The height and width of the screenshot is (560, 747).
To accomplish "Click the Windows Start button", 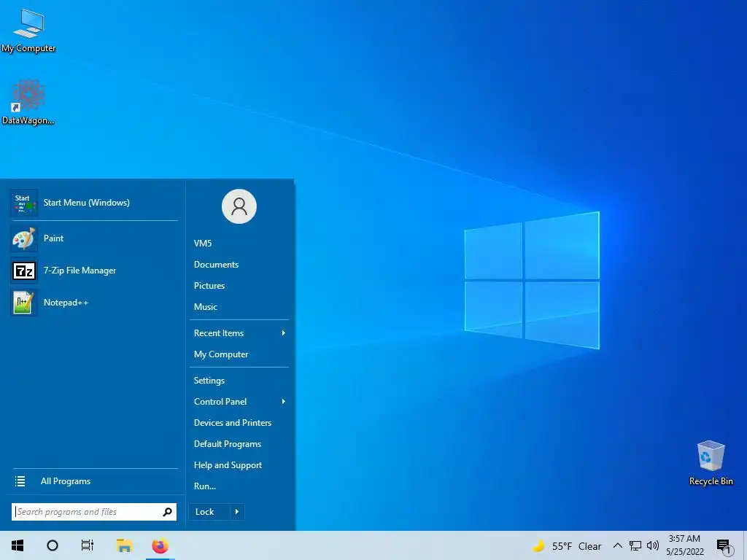I will click(x=18, y=545).
